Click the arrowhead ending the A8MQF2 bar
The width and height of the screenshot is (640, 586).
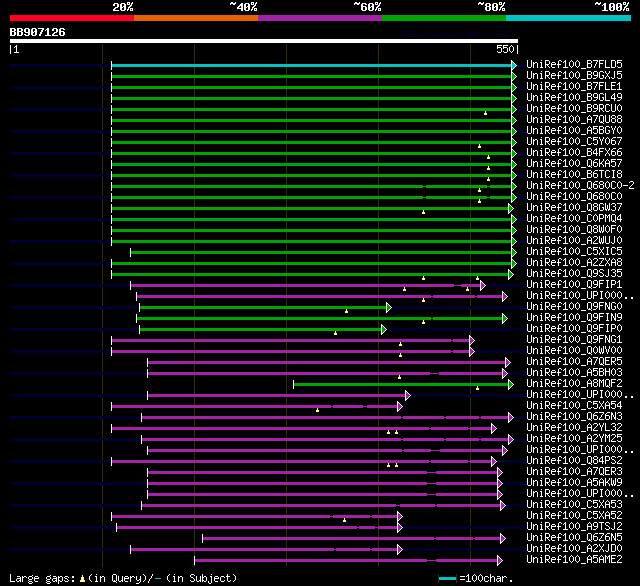pyautogui.click(x=511, y=384)
